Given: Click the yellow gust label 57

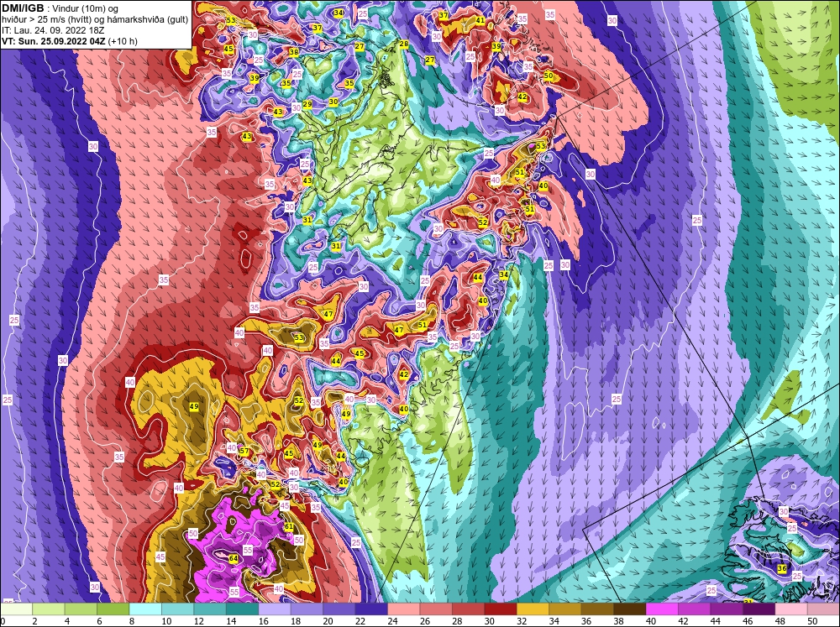Looking at the screenshot, I should pos(244,451).
